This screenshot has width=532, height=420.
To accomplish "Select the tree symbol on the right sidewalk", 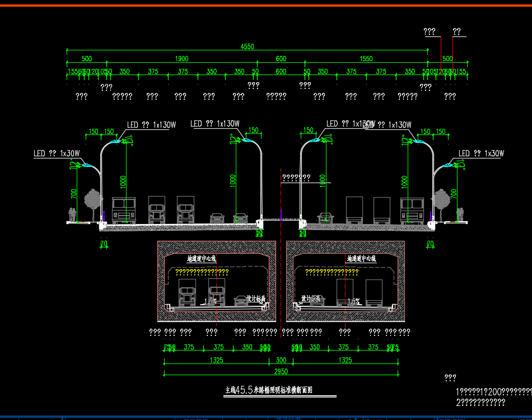I will pos(442,204).
